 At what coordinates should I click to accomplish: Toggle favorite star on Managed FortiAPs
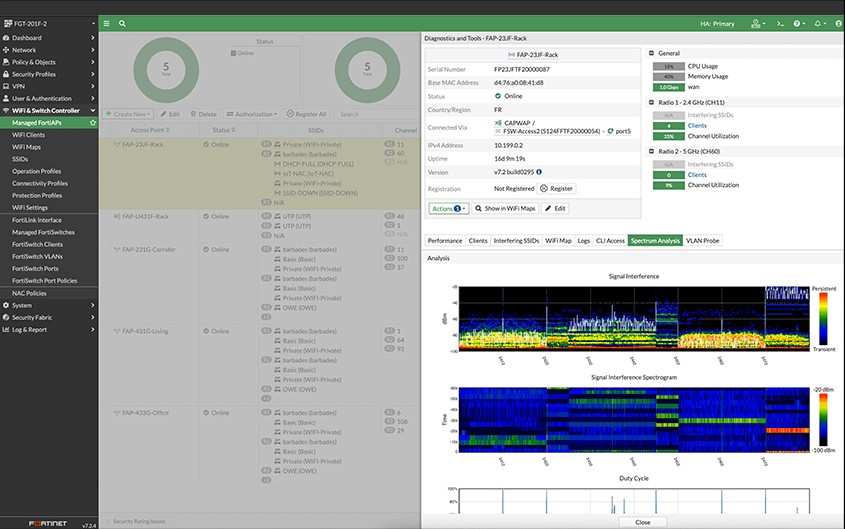[x=92, y=122]
